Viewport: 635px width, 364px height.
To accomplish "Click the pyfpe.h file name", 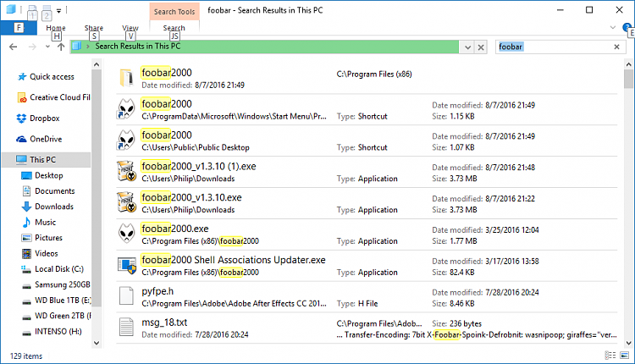I will point(157,291).
